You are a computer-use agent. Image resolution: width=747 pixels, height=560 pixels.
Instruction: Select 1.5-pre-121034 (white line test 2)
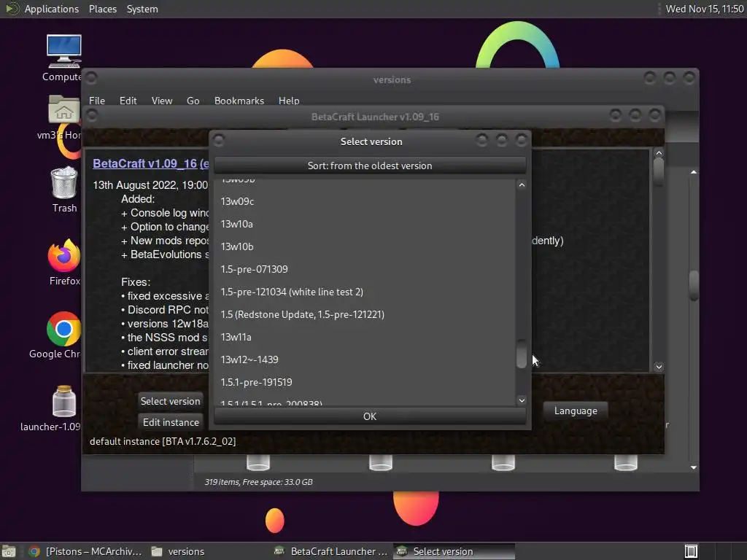click(365, 292)
